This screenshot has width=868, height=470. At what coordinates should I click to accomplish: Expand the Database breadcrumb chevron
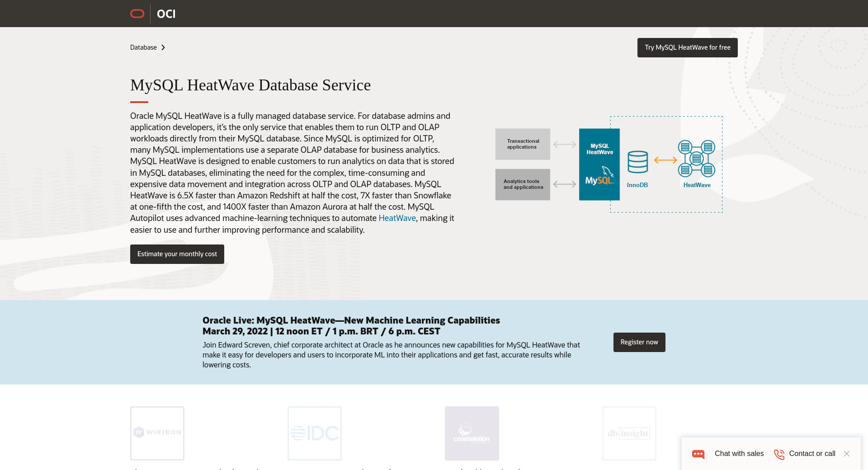tap(163, 47)
